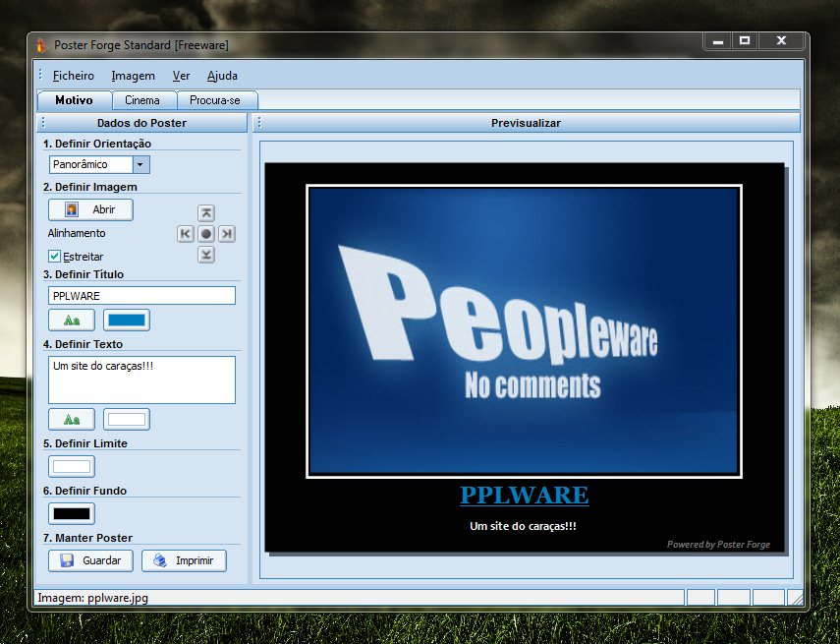Close the Poster Forge window
840x644 pixels.
tap(781, 40)
